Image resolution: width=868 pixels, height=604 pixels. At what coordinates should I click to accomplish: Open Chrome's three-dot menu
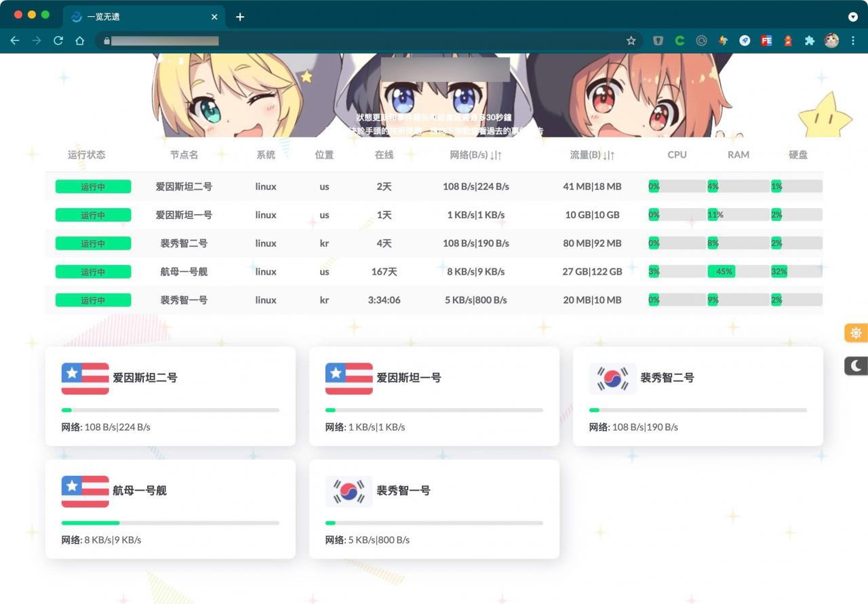[853, 41]
